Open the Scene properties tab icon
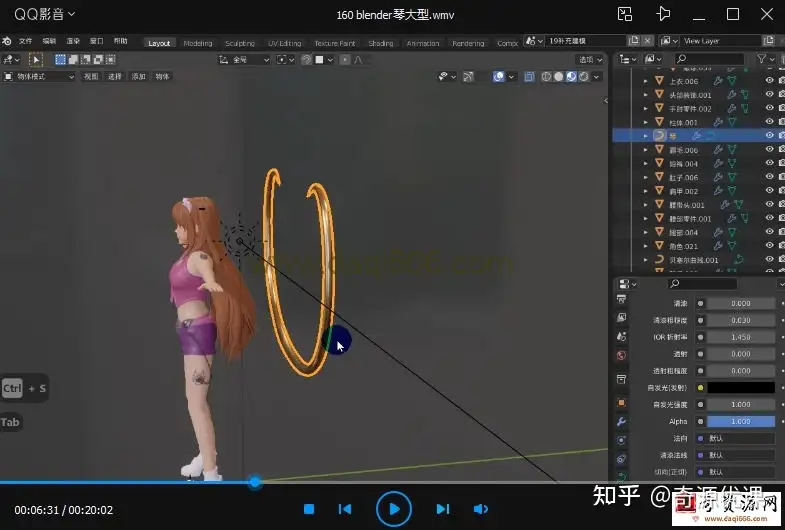785x530 pixels. 621,336
